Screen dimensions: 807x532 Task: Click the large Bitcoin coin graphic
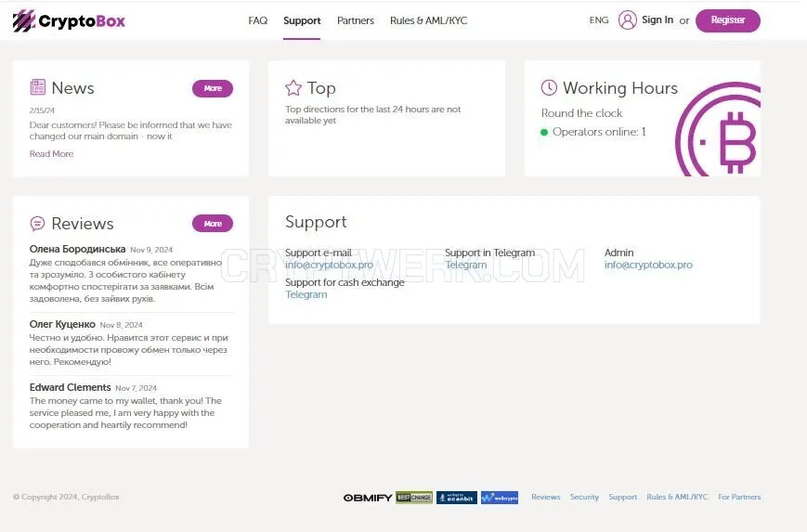[x=719, y=130]
